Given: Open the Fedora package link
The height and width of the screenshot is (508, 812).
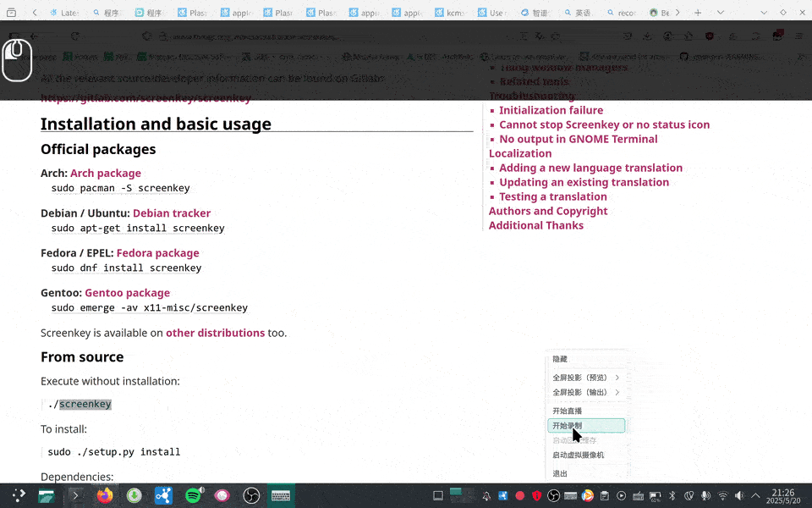Looking at the screenshot, I should (x=157, y=253).
